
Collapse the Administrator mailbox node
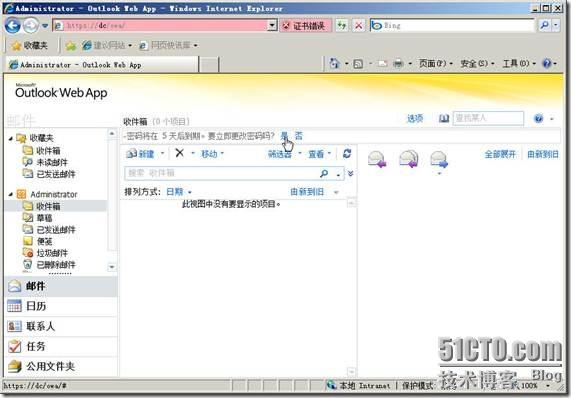[11, 194]
